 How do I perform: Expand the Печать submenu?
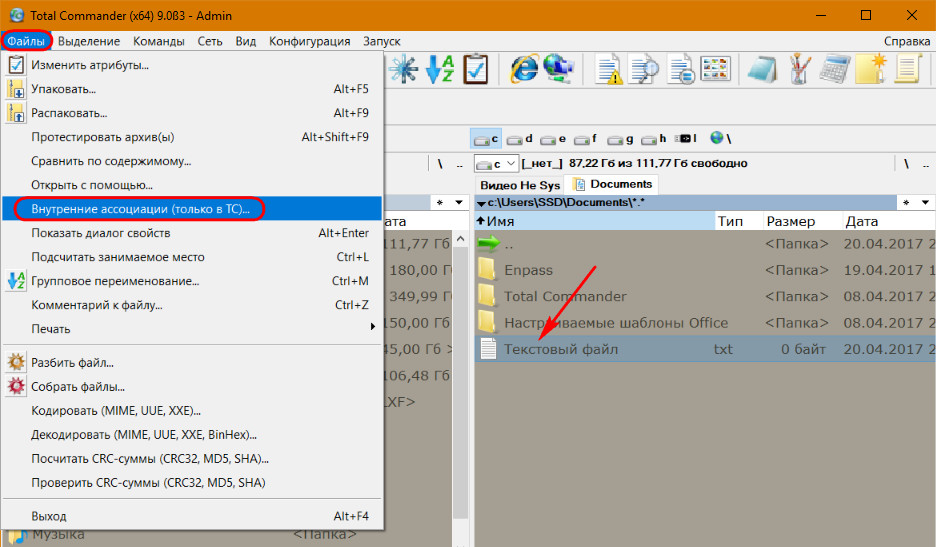click(192, 329)
